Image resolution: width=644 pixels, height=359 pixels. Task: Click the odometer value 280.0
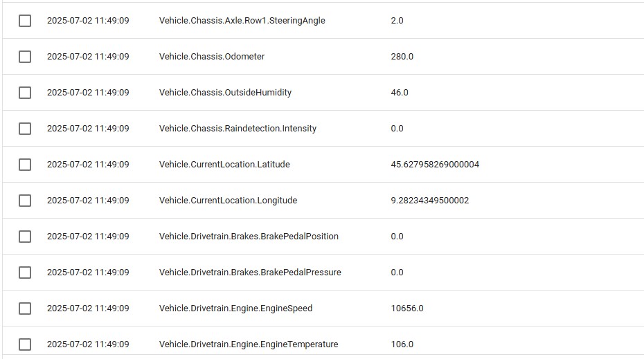(x=402, y=57)
